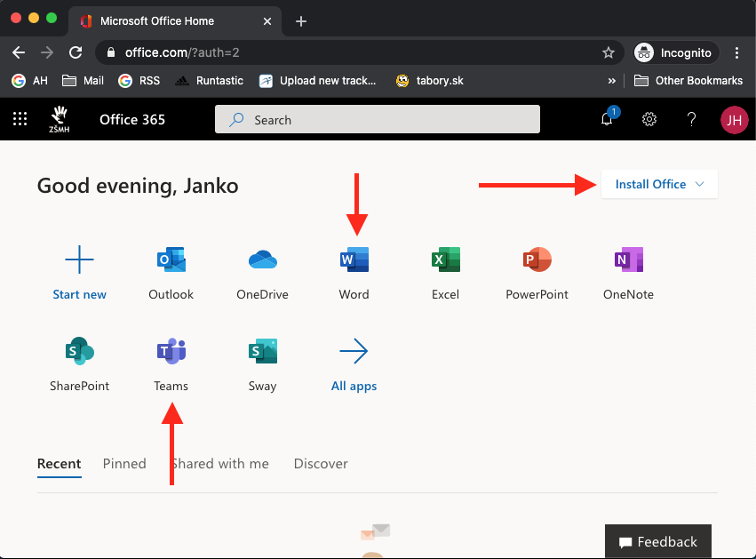This screenshot has width=756, height=559.
Task: Open the OneNote app
Action: pyautogui.click(x=628, y=260)
